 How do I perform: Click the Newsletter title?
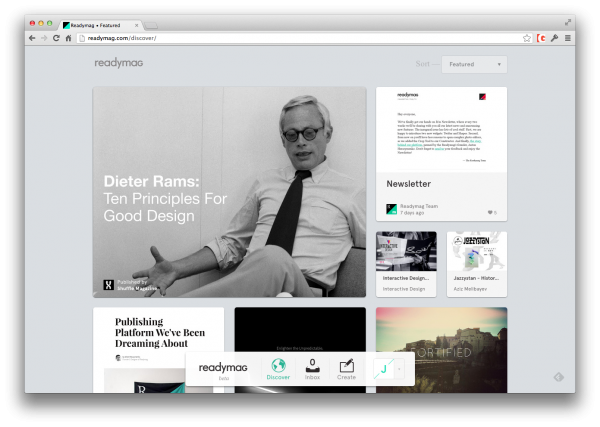[x=408, y=184]
